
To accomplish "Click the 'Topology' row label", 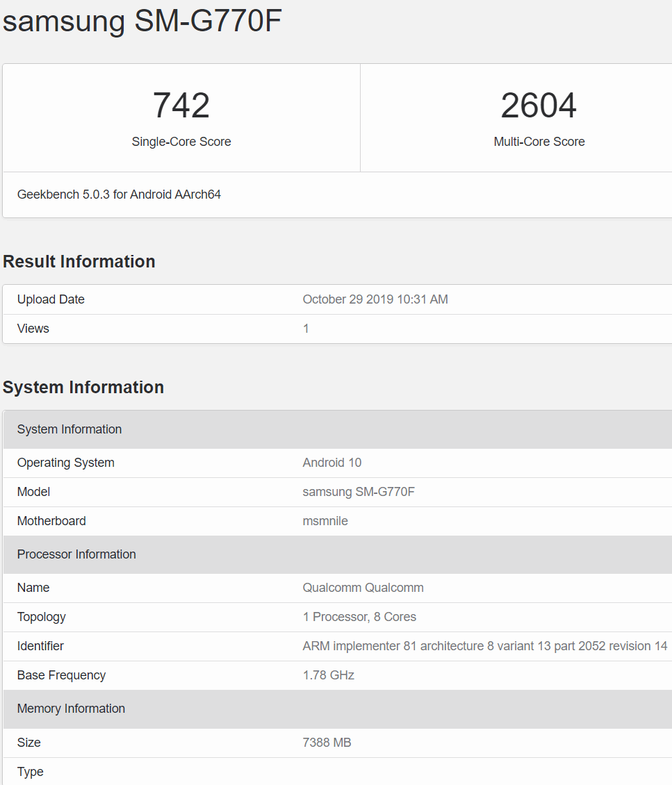I will pos(42,617).
